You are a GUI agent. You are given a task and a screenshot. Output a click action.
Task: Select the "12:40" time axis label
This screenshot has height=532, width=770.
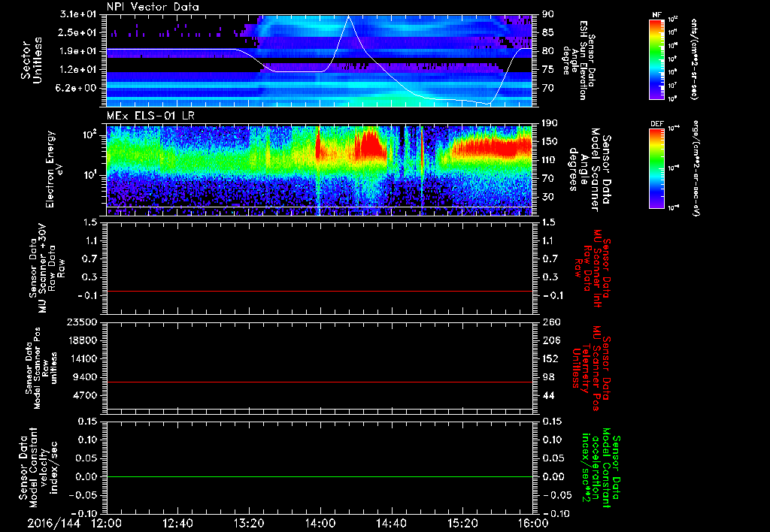(x=177, y=523)
